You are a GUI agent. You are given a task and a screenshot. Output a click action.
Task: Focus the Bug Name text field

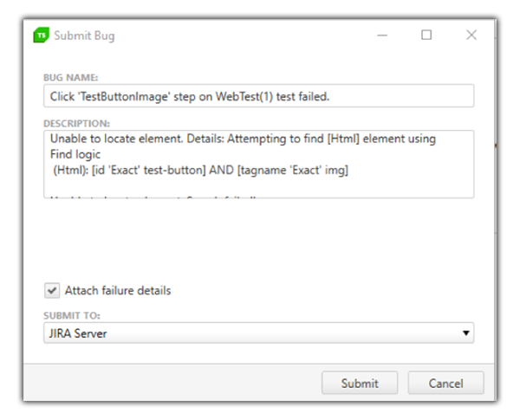(x=258, y=96)
